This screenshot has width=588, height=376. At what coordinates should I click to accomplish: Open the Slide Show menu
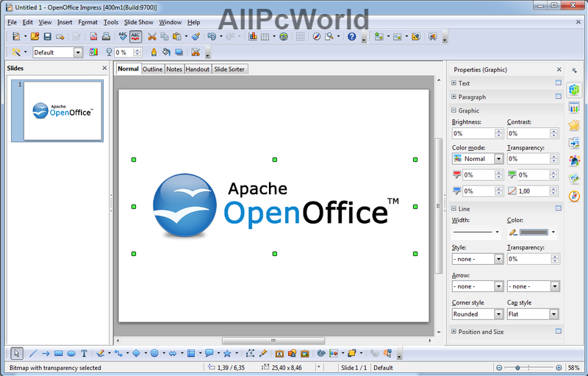coord(138,22)
